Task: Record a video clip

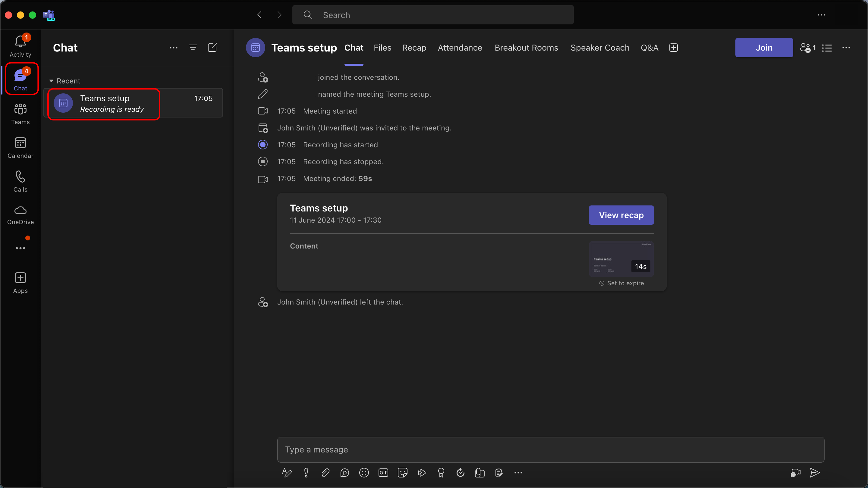Action: (796, 473)
